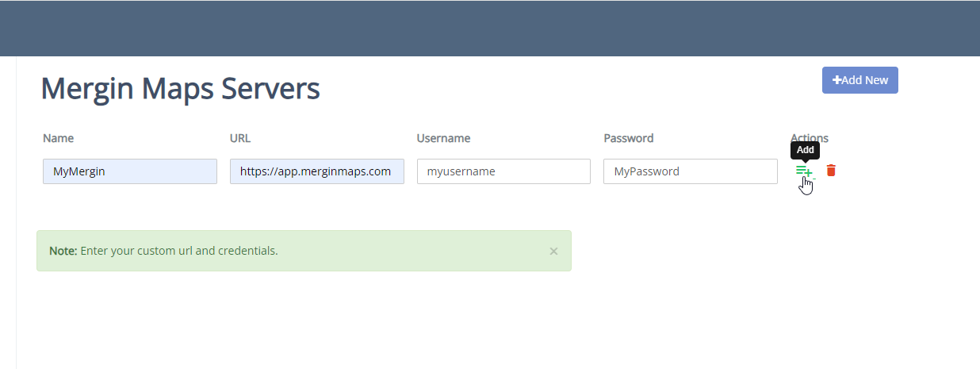
Task: Click the Add New button
Action: click(x=859, y=80)
